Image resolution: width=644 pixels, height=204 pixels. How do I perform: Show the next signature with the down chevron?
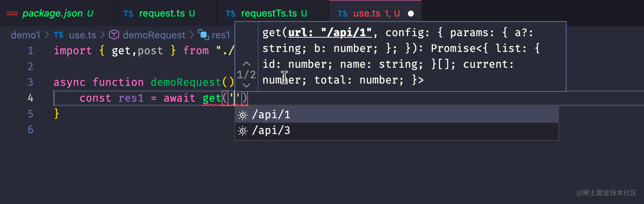pyautogui.click(x=246, y=85)
